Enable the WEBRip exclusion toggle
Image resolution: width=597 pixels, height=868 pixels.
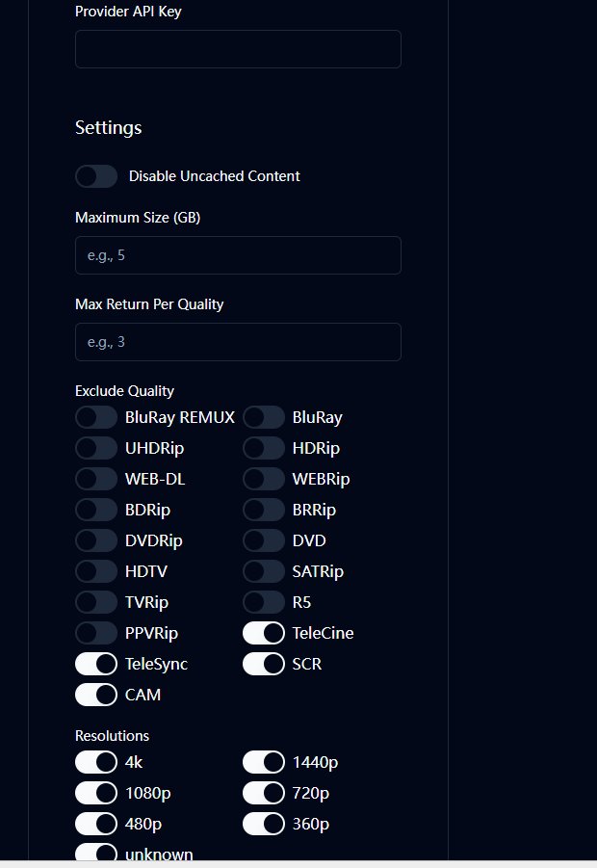point(263,479)
